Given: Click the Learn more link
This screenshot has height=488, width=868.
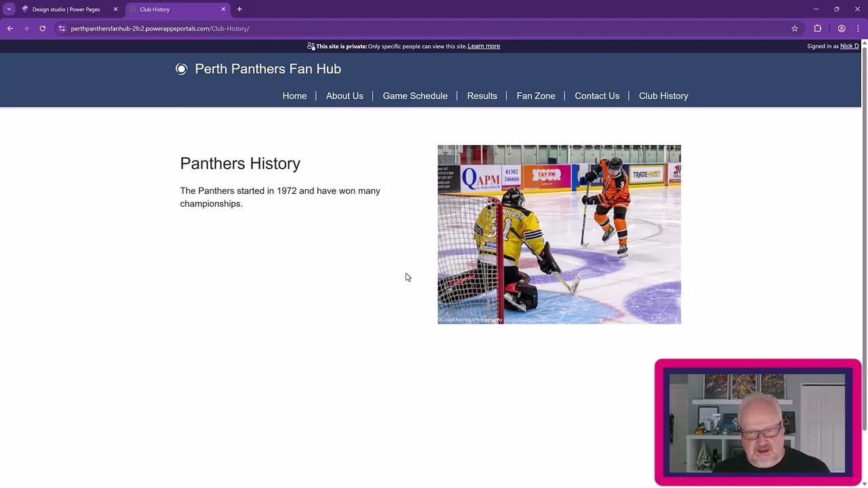Looking at the screenshot, I should [484, 46].
